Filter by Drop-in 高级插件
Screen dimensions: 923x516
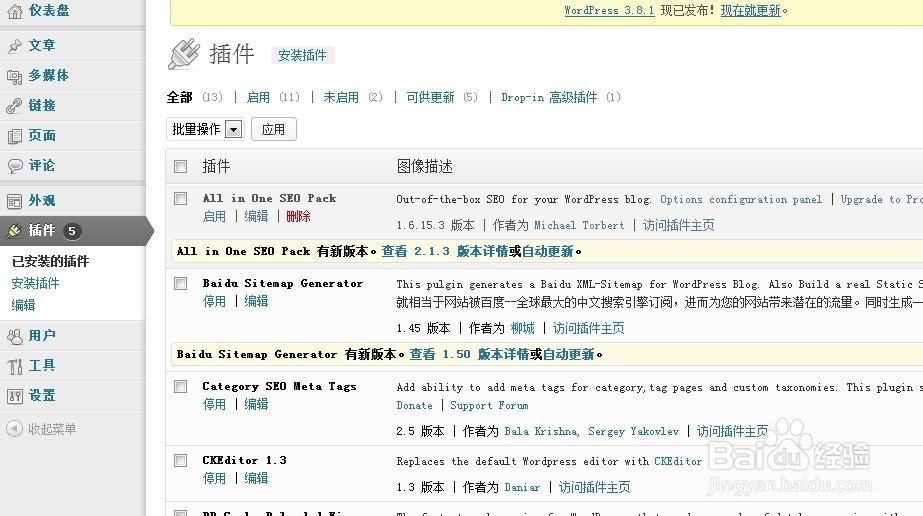tap(549, 97)
